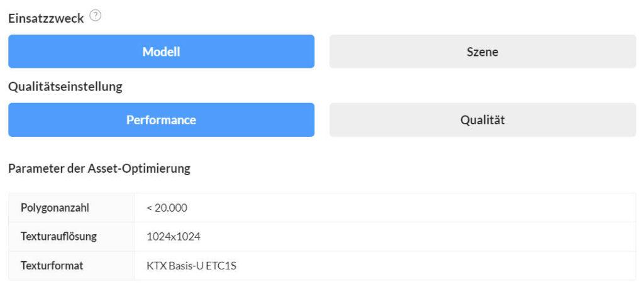This screenshot has height=297, width=644.
Task: Click the Einsatzzweck label
Action: click(46, 18)
